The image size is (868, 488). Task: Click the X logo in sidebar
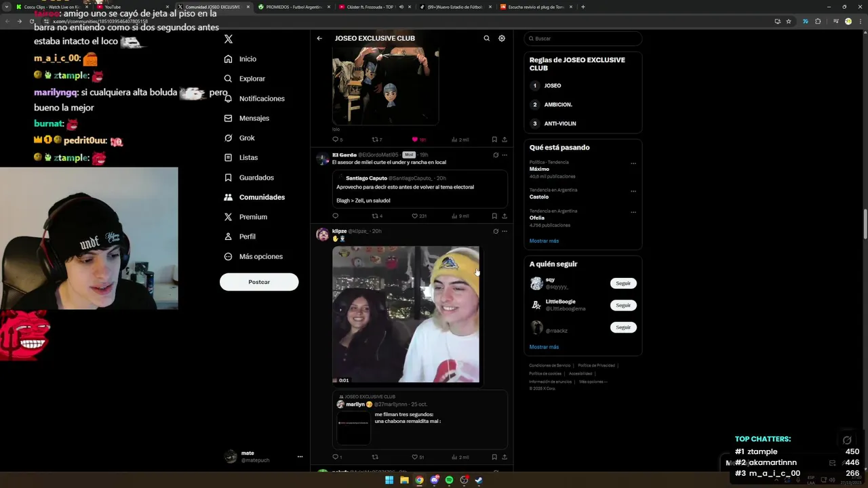point(229,39)
